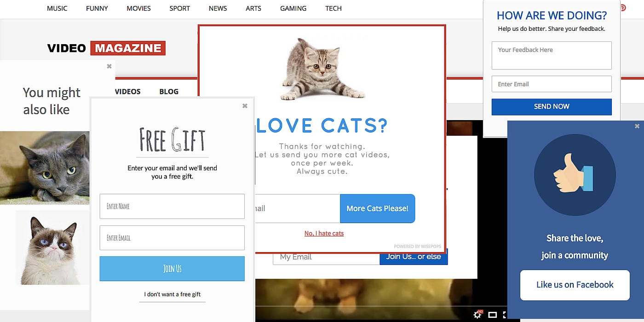This screenshot has height=322, width=644.
Task: Switch to the VIDEOS tab
Action: [x=127, y=91]
